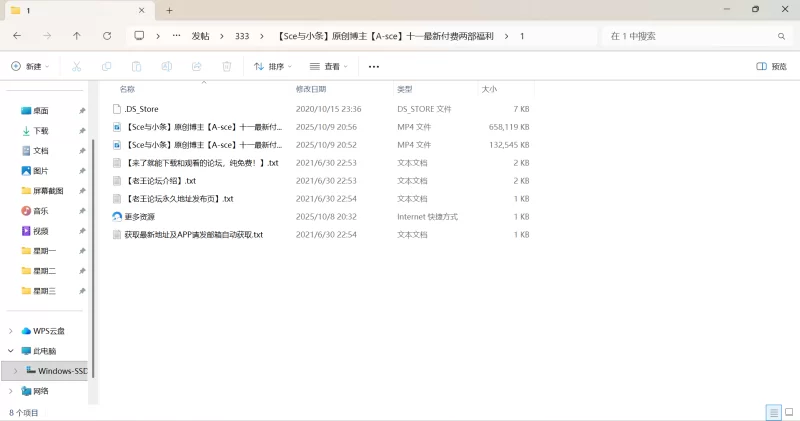
Task: Click the Rename icon in toolbar
Action: pos(167,66)
